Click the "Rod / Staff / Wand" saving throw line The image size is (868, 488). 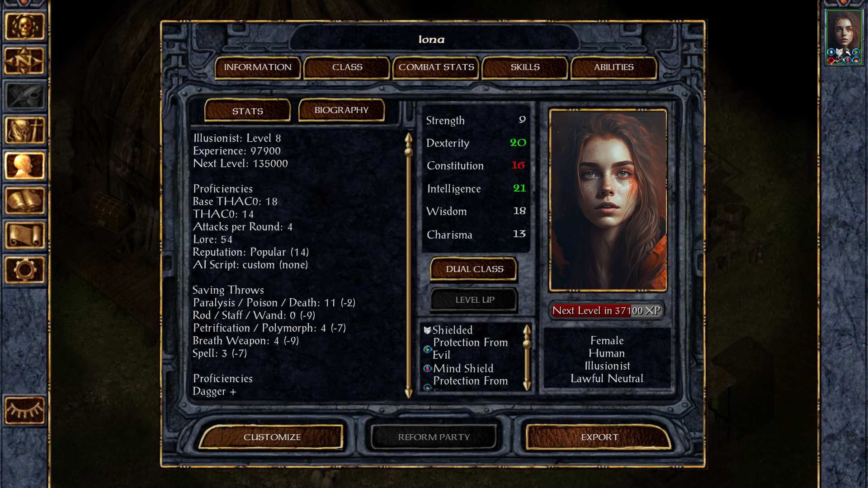coord(254,315)
